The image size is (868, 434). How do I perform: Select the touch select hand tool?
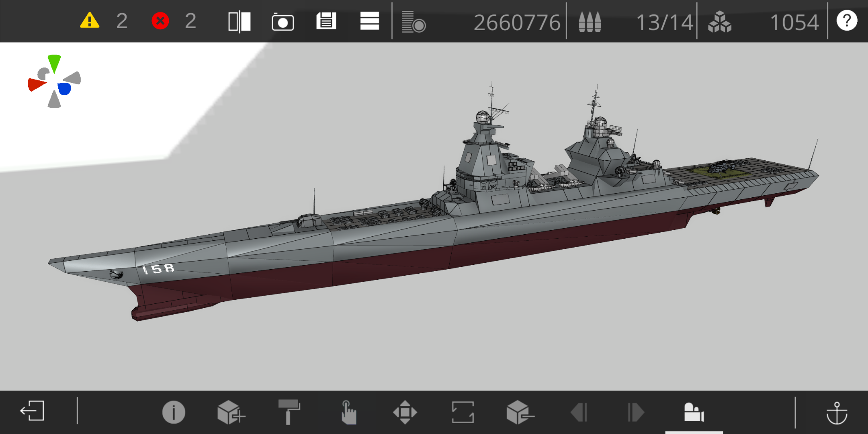[x=348, y=412]
